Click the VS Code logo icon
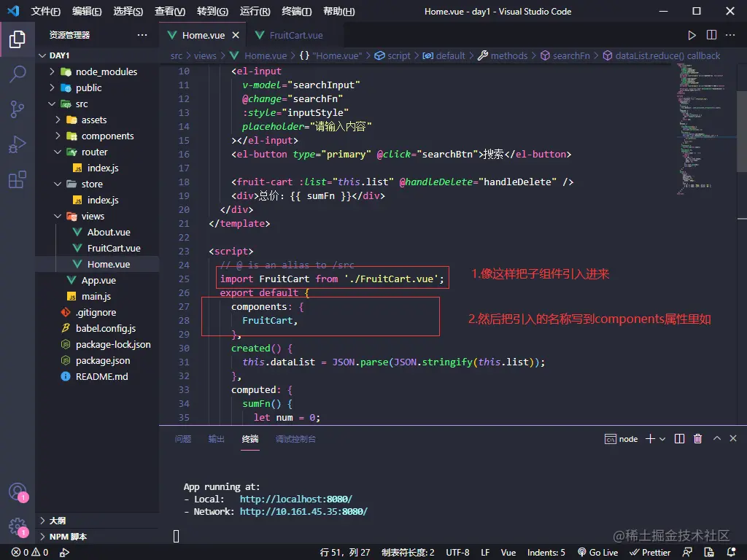Viewport: 747px width, 560px height. [13, 11]
